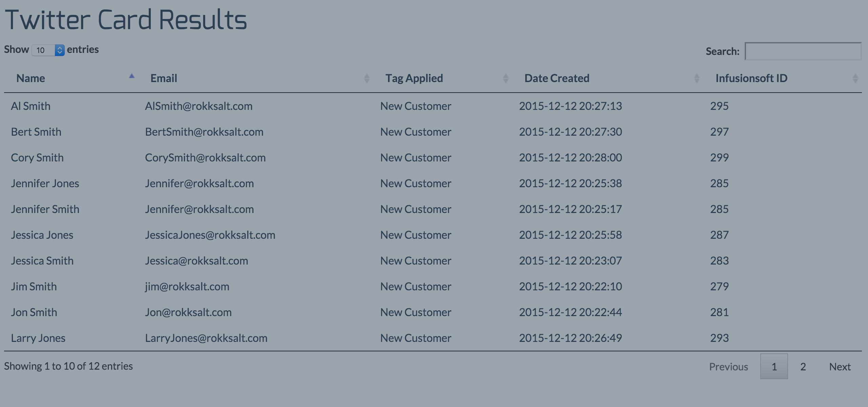Viewport: 868px width, 407px height.
Task: Sort table by the Email header
Action: (164, 78)
